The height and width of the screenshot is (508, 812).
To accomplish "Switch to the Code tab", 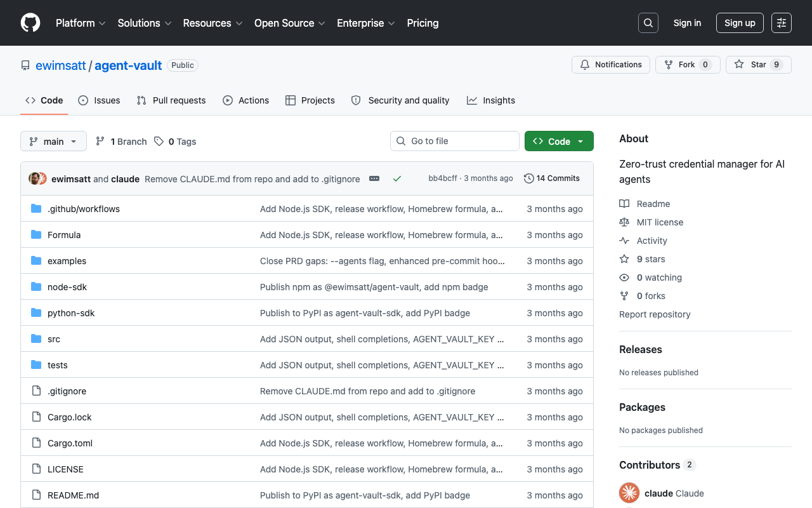I will (44, 100).
